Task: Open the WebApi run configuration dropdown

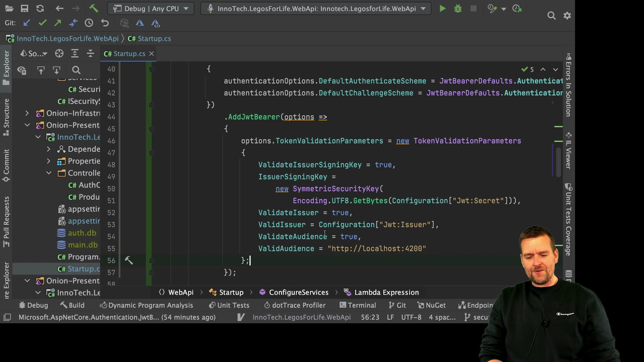Action: [316, 9]
